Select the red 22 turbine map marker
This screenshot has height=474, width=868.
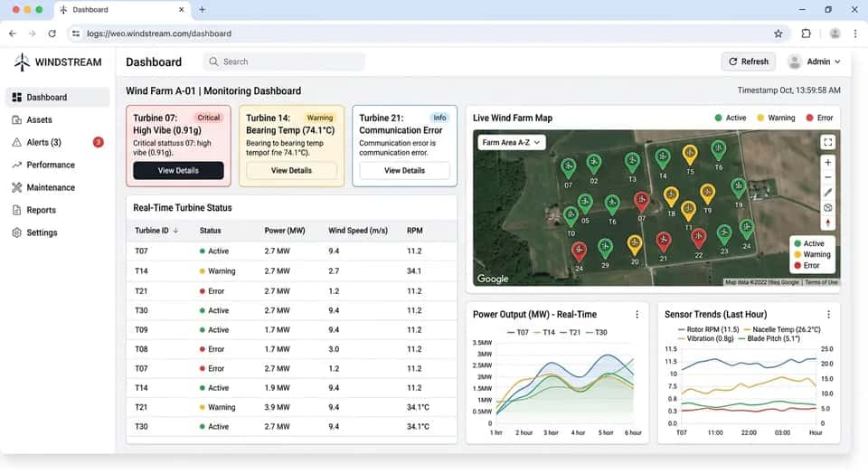699,239
